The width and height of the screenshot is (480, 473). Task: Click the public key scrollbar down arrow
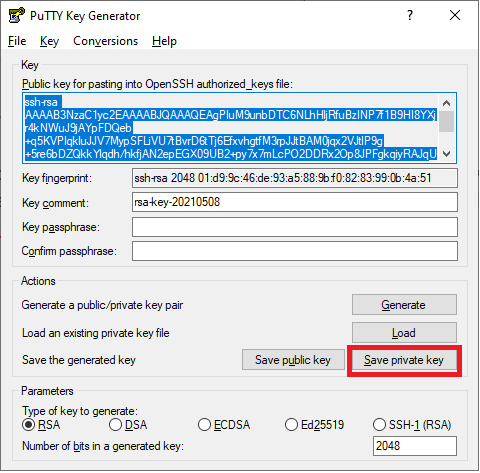(447, 154)
